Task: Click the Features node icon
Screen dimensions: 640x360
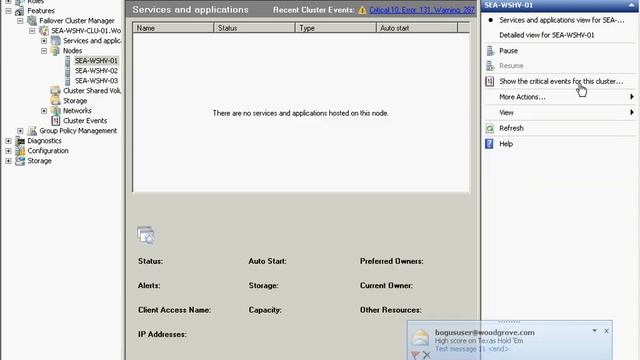Action: (x=20, y=11)
